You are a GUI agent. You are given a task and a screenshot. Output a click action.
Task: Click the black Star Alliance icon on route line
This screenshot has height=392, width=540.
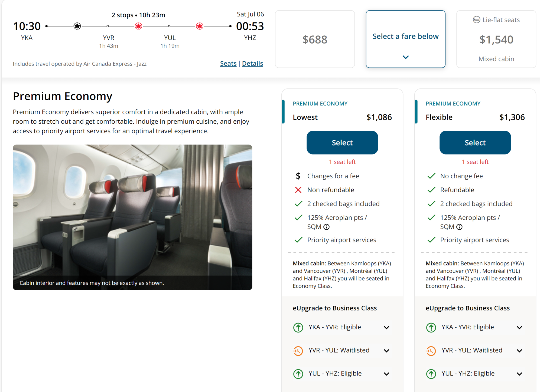(x=77, y=26)
